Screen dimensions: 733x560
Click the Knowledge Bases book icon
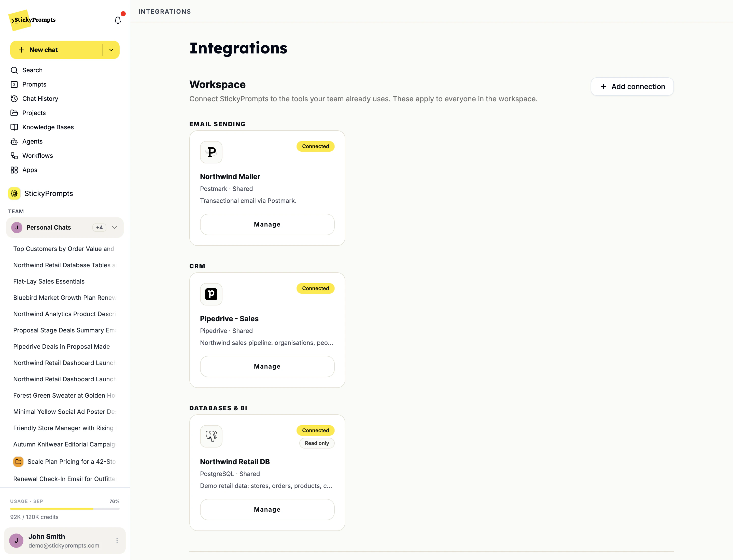coord(14,127)
